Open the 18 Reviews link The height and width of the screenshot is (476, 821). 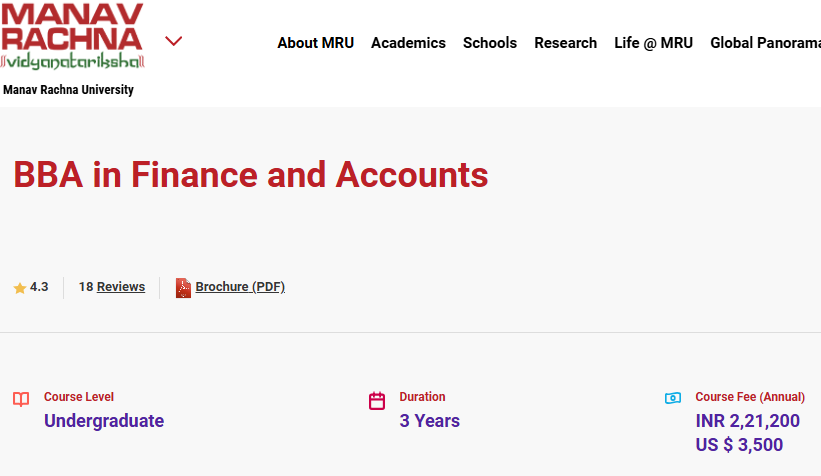click(x=112, y=287)
